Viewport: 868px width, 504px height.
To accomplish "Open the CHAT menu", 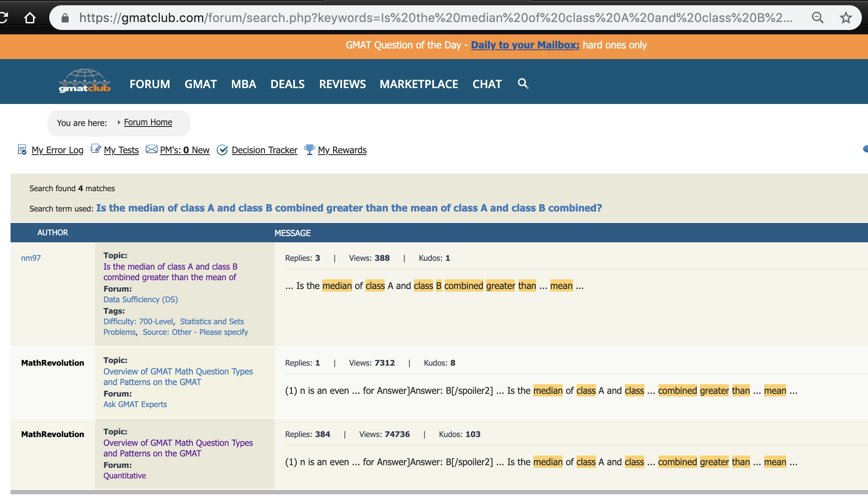I will pyautogui.click(x=487, y=84).
